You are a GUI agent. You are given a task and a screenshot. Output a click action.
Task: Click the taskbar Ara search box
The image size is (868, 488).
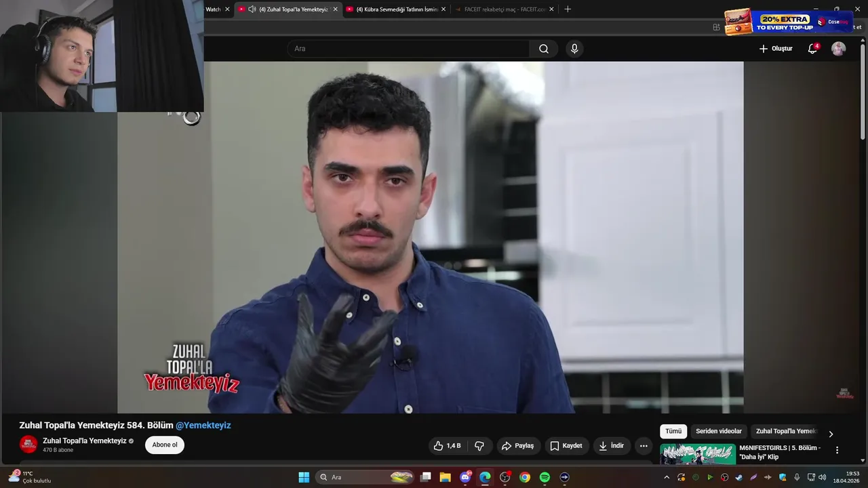coord(366,477)
